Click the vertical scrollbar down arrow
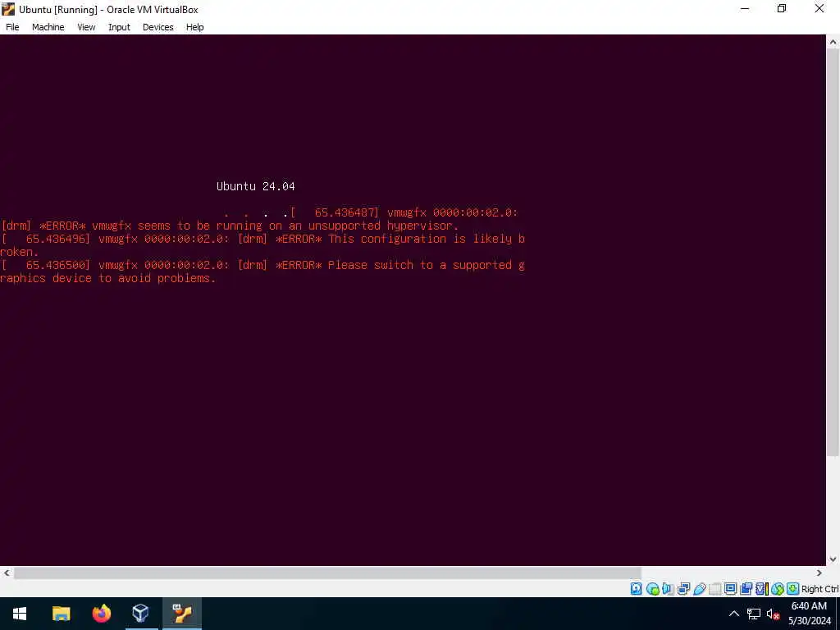The image size is (840, 630). (833, 559)
